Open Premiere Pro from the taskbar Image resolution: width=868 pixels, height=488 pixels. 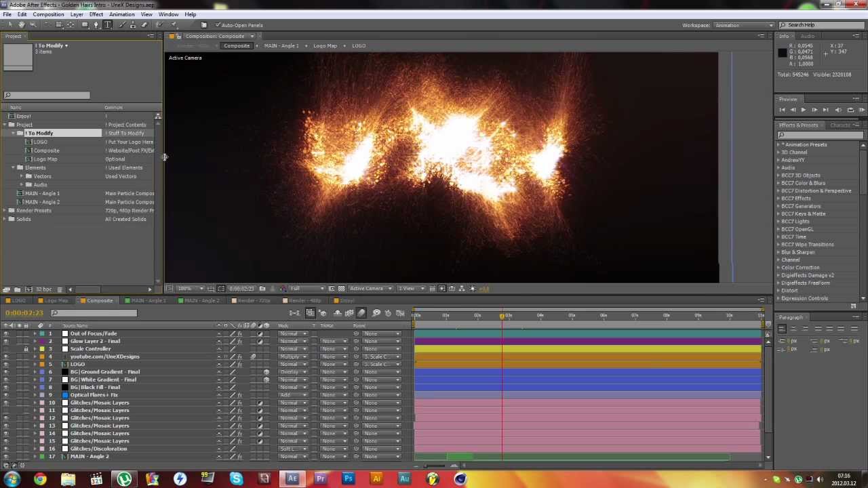coord(321,480)
